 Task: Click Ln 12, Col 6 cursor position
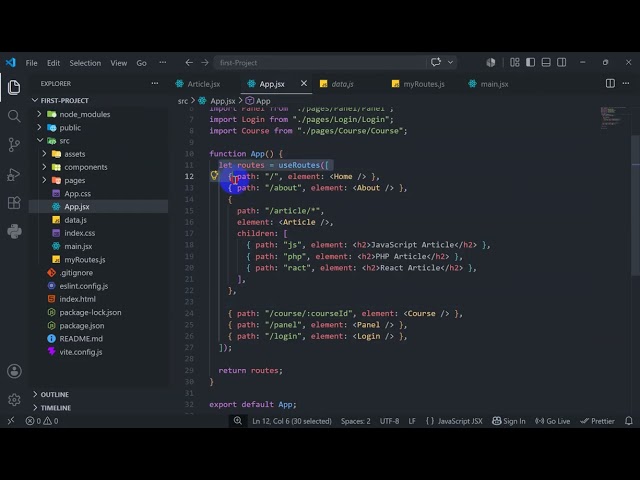point(292,421)
